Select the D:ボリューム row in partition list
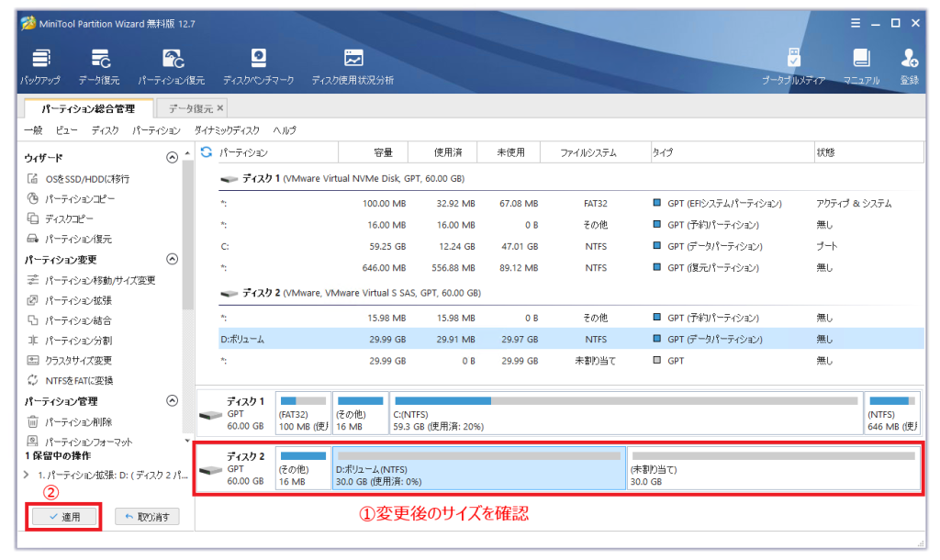Viewport: 940px width, 560px height. [x=571, y=340]
